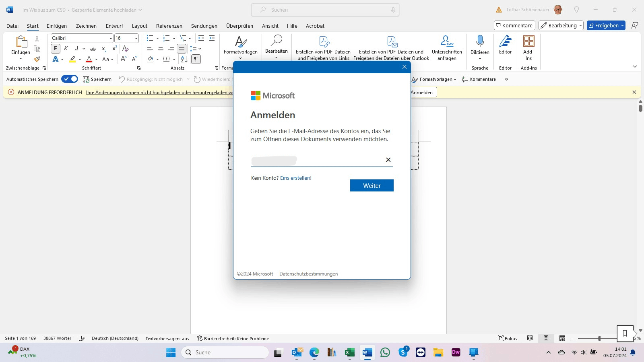
Task: Collapse the ribbon with the chevron
Action: coord(635,66)
